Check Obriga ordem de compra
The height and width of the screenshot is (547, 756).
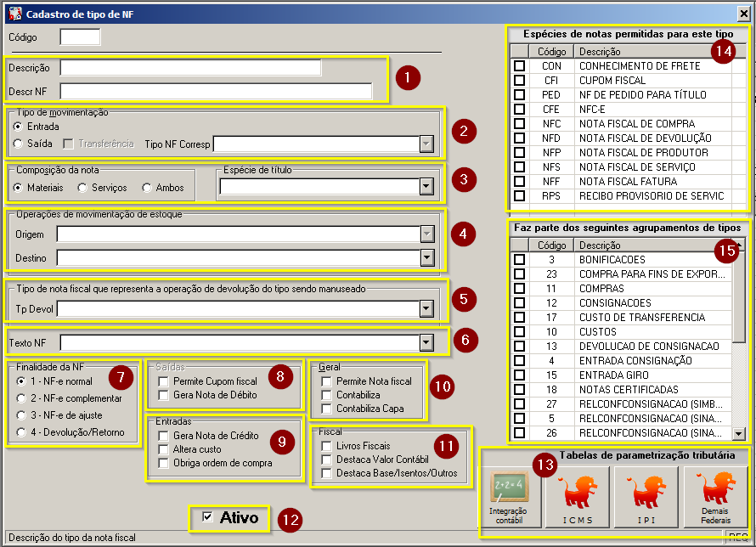(163, 463)
